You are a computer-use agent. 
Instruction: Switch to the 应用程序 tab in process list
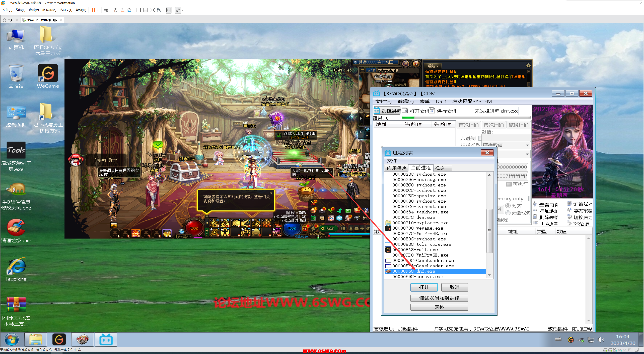396,168
